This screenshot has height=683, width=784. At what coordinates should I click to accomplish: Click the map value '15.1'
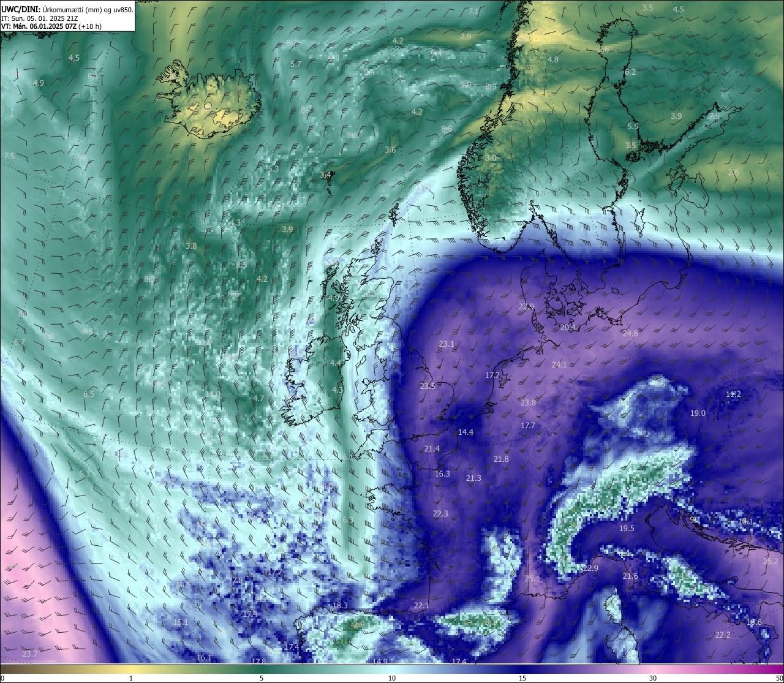pyautogui.click(x=180, y=622)
